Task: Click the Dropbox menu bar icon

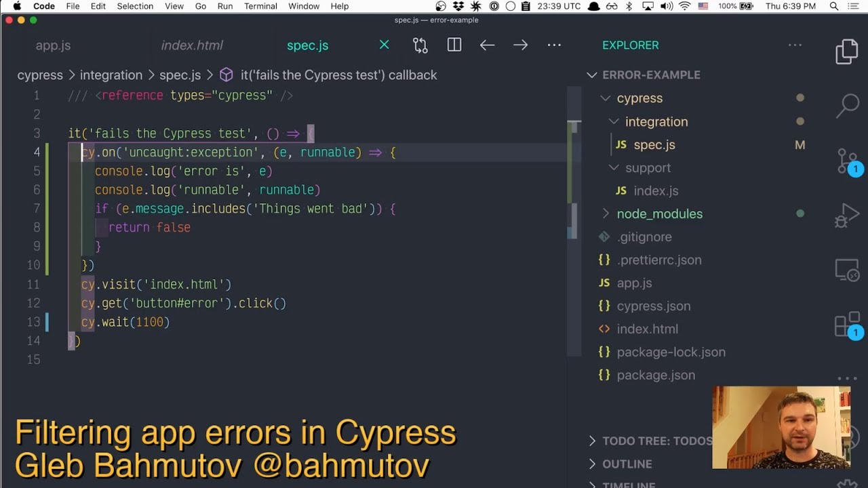Action: 458,6
